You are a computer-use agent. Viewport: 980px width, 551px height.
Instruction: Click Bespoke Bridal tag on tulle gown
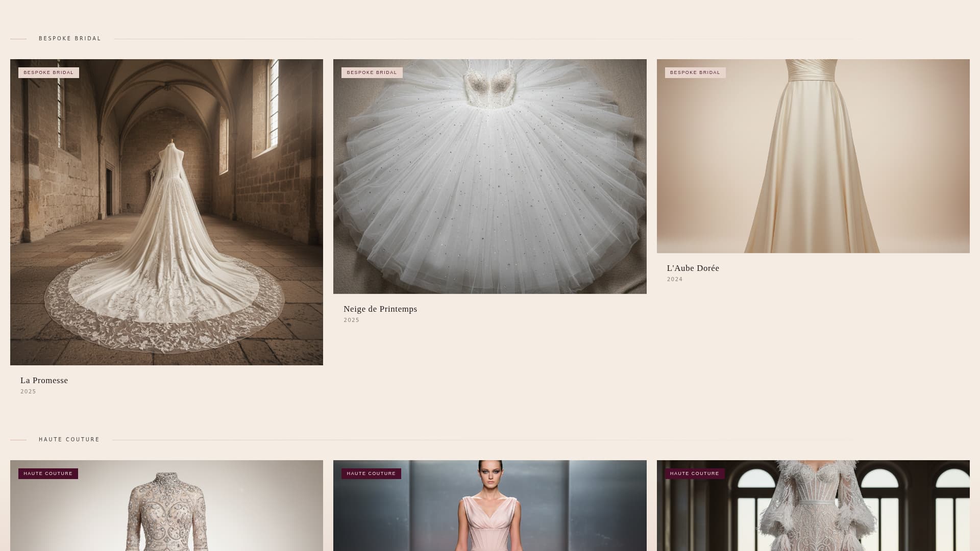(x=372, y=72)
